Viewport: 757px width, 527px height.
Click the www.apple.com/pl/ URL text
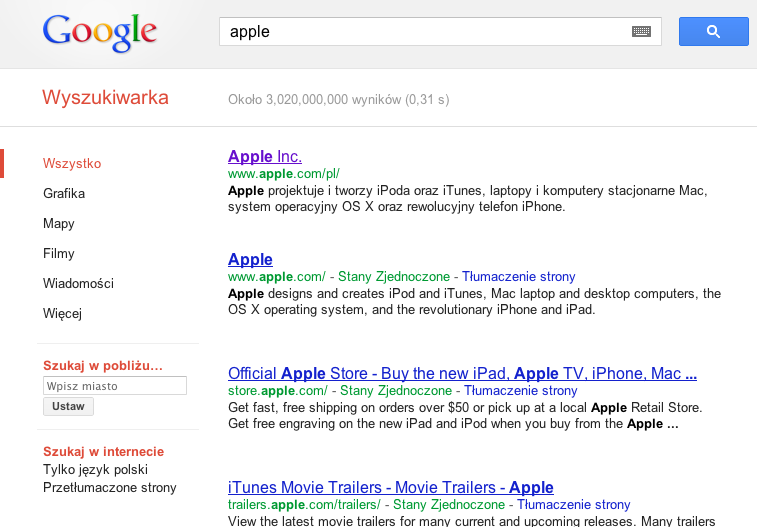coord(284,174)
